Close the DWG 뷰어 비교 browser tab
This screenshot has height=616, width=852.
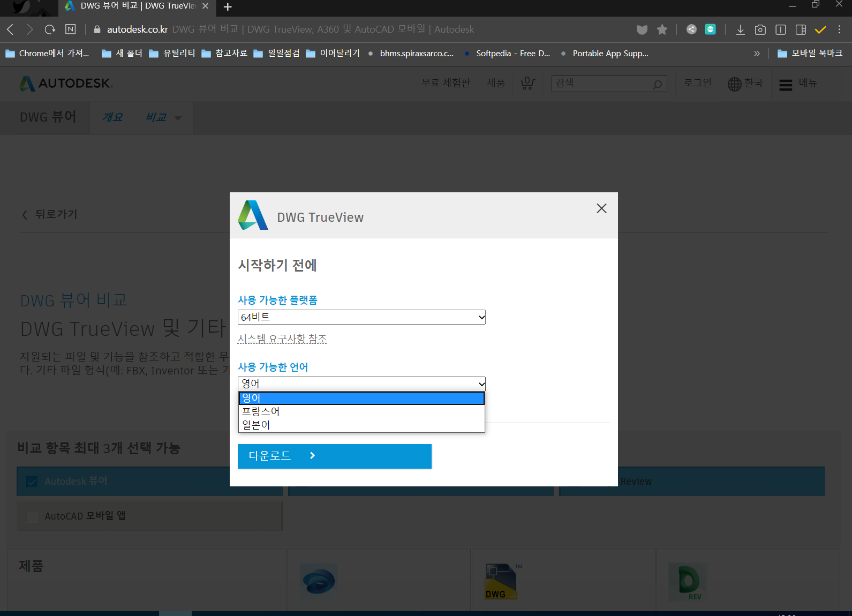point(205,6)
